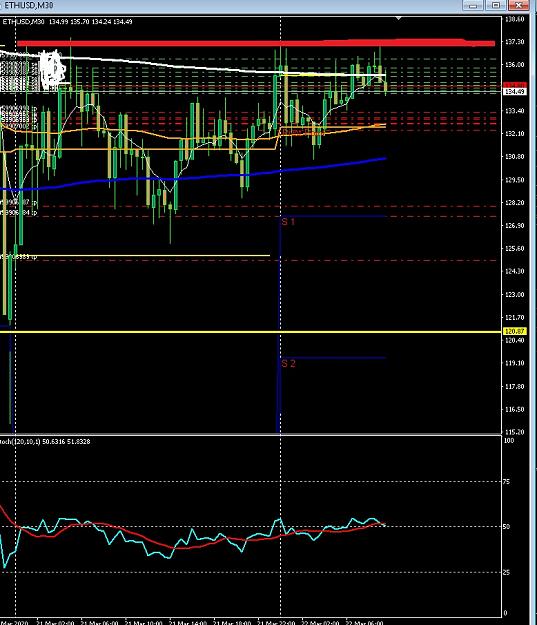Close the ETHUSD,M30 chart window

[x=519, y=5]
